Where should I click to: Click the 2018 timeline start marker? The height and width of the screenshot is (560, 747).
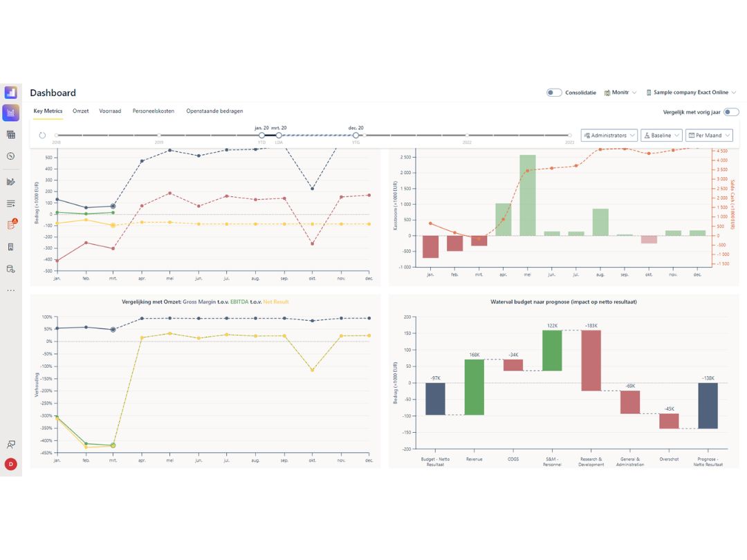[56, 136]
